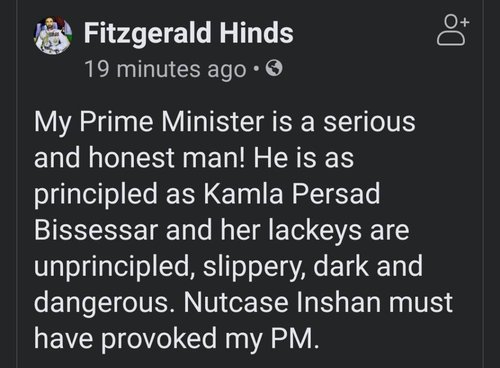Viewport: 500px width, 368px height.
Task: Open the Fitzgerald Hinds profile name link
Action: (x=189, y=33)
